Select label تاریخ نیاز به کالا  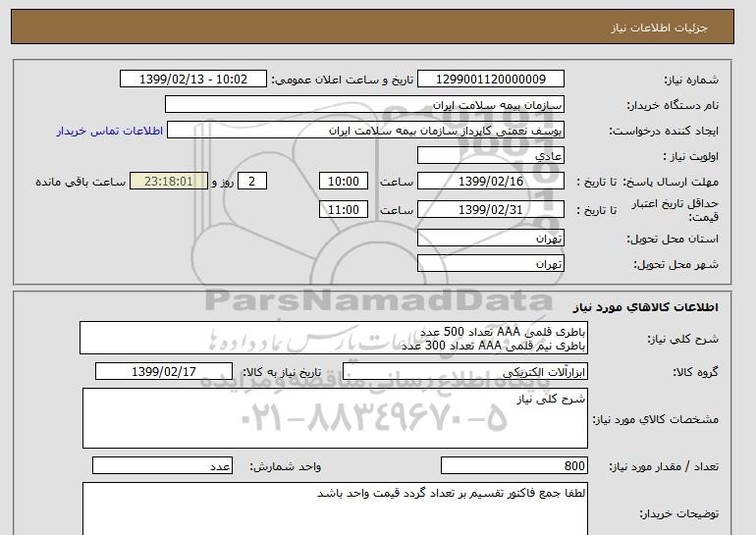282,372
